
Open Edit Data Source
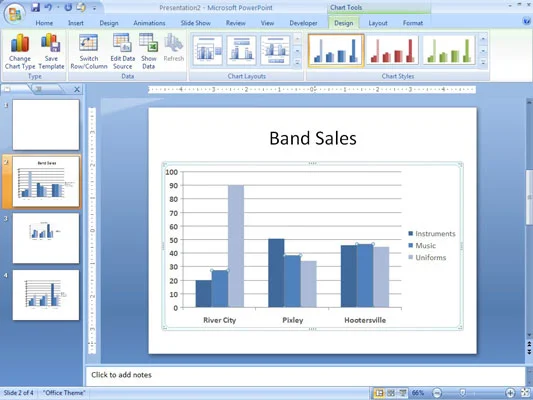[x=122, y=51]
